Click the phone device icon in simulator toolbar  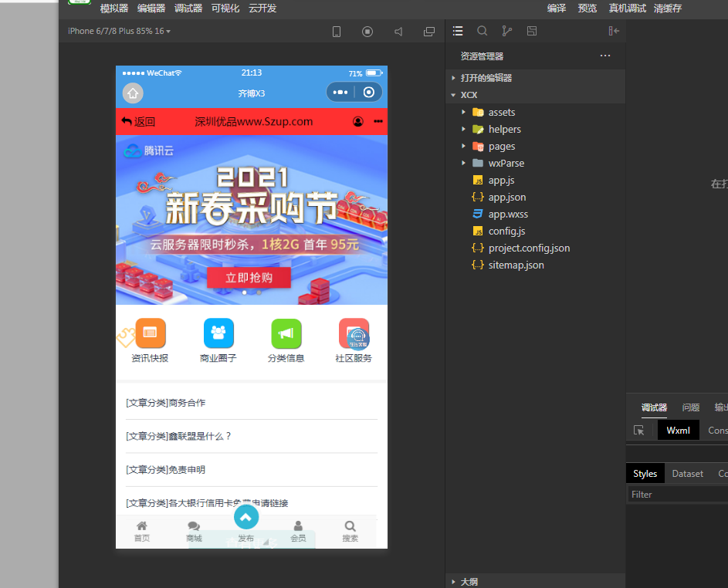point(337,32)
